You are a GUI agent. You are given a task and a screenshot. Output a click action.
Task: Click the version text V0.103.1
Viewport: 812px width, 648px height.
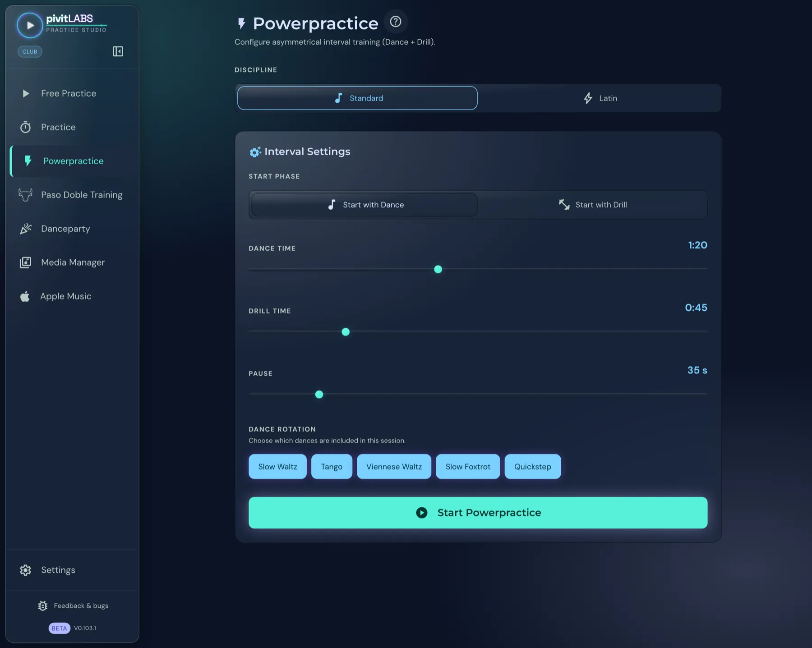point(85,628)
